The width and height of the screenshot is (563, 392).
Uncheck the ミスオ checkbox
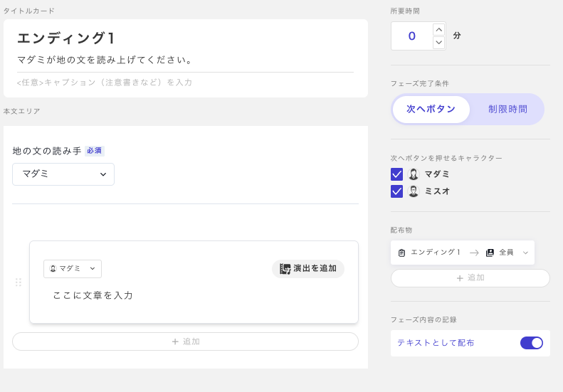[397, 191]
